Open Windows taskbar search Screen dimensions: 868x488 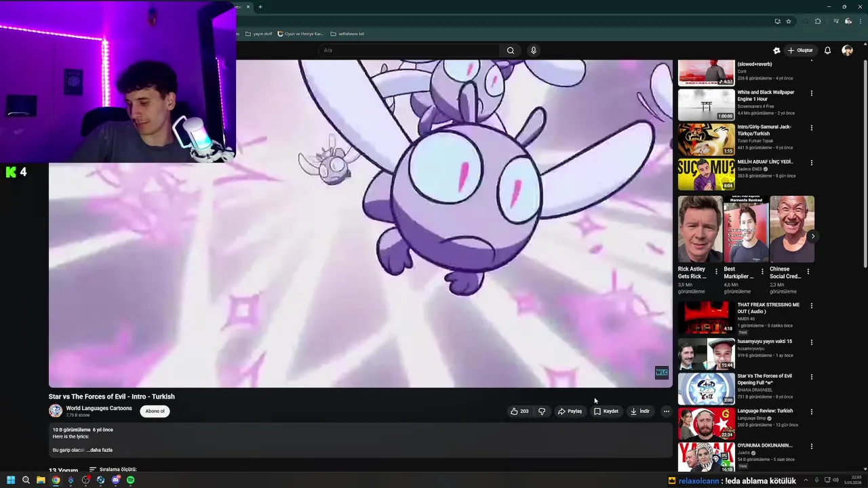(26, 480)
